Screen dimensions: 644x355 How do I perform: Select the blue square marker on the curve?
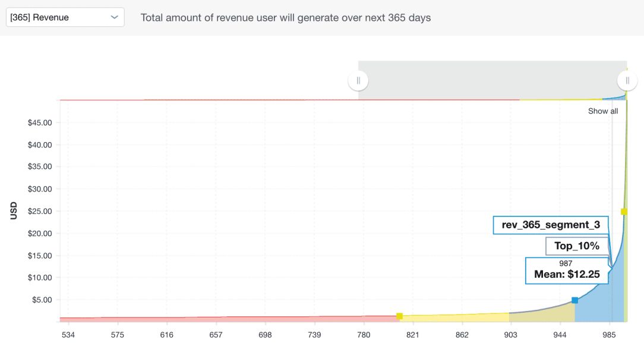point(574,300)
